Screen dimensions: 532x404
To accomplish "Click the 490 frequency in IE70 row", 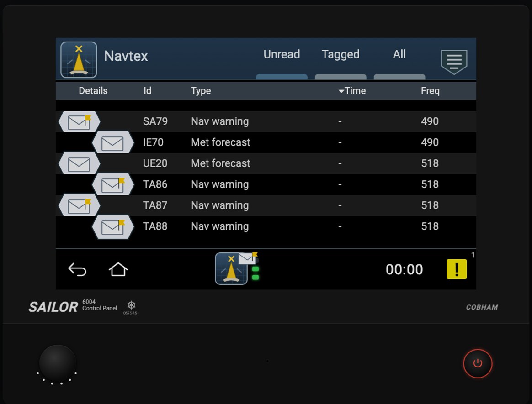I will coord(430,142).
